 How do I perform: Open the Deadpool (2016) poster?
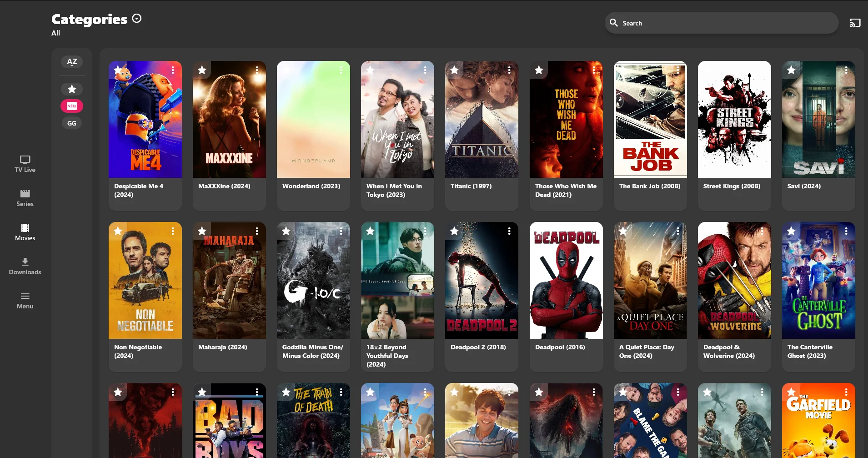566,281
